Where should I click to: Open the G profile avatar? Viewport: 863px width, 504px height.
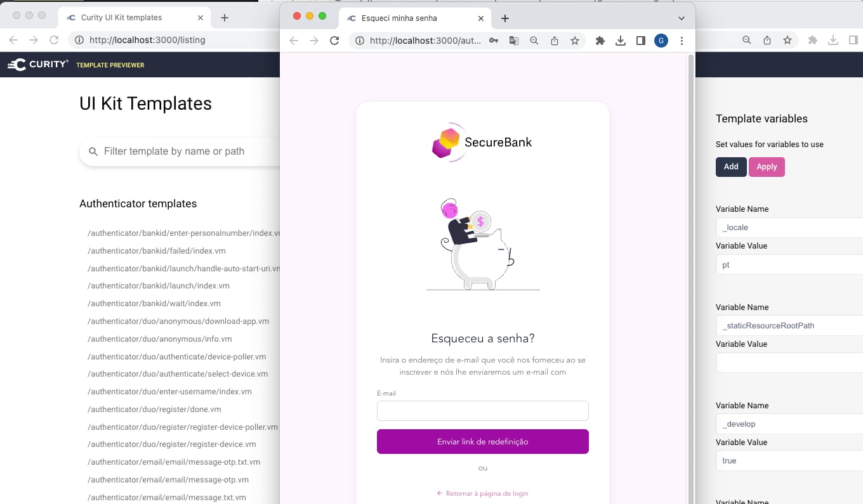661,41
